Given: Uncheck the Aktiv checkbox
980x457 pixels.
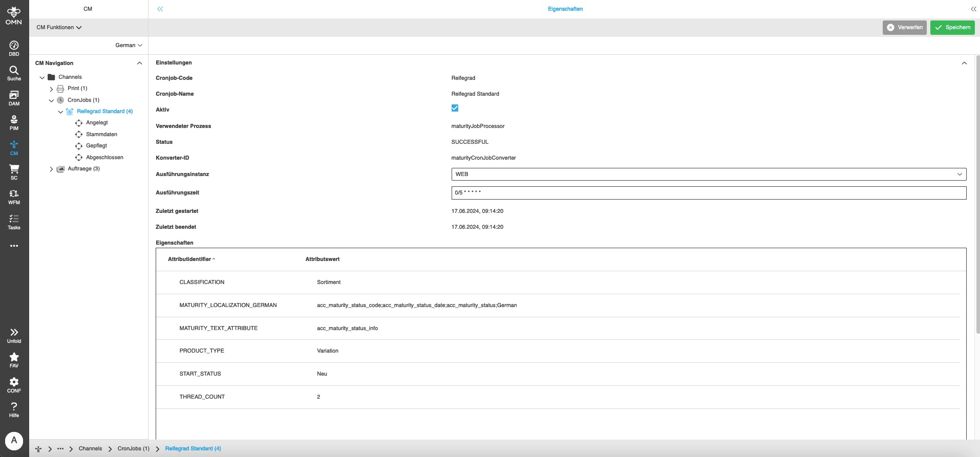Looking at the screenshot, I should [x=455, y=108].
